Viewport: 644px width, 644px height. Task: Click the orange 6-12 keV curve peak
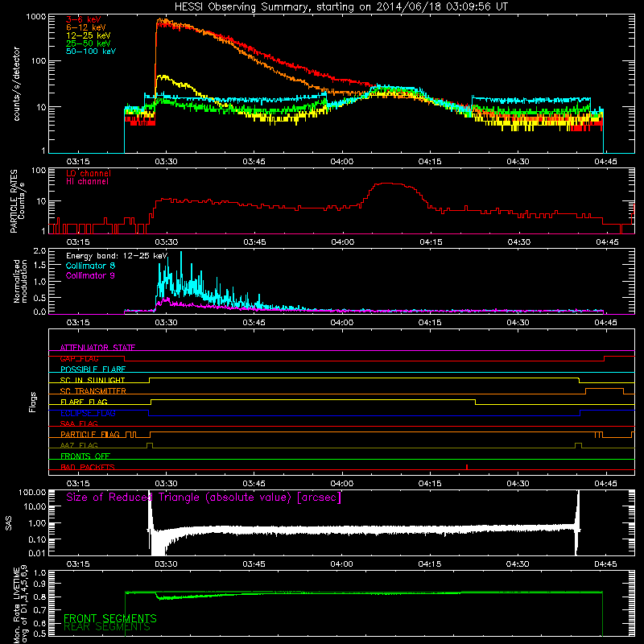pyautogui.click(x=162, y=19)
